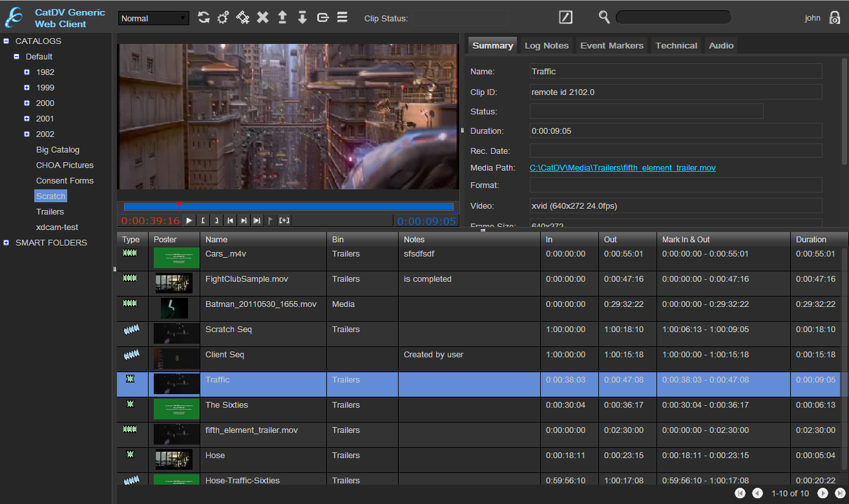Click the john username label
Viewport: 849px width, 504px height.
pos(812,18)
